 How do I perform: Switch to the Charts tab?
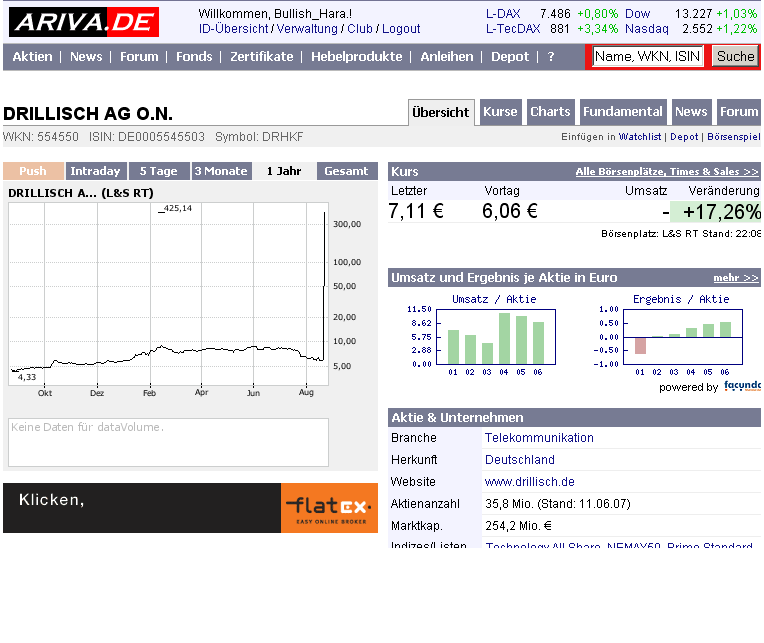tap(551, 112)
